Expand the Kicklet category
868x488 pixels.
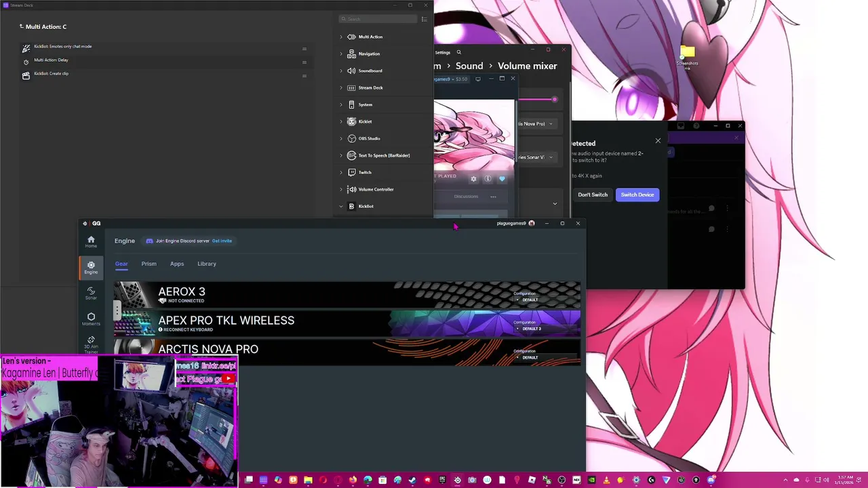click(341, 121)
